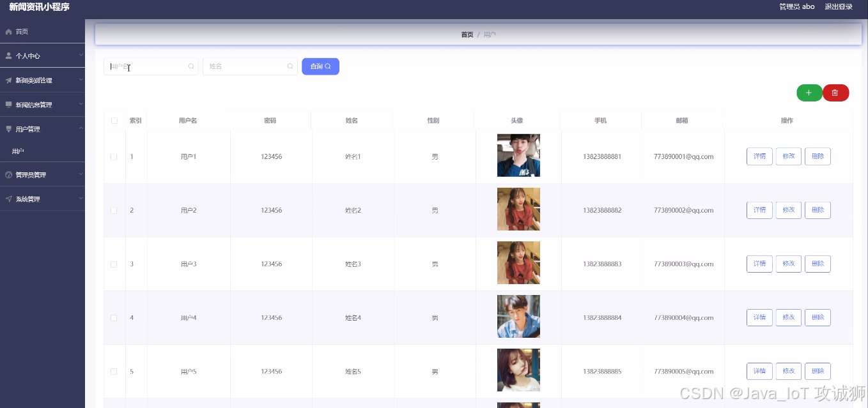Screen dimensions: 868x408
Task: Click the green plus add button
Action: click(x=809, y=93)
